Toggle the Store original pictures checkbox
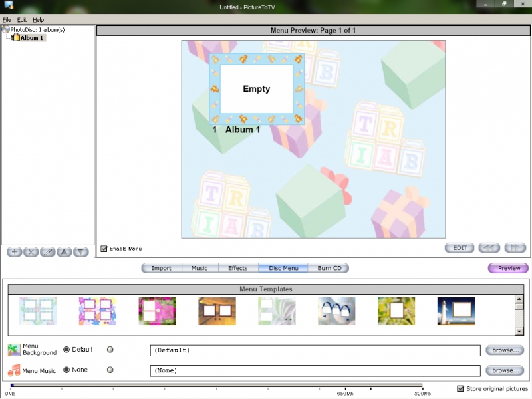 [460, 388]
